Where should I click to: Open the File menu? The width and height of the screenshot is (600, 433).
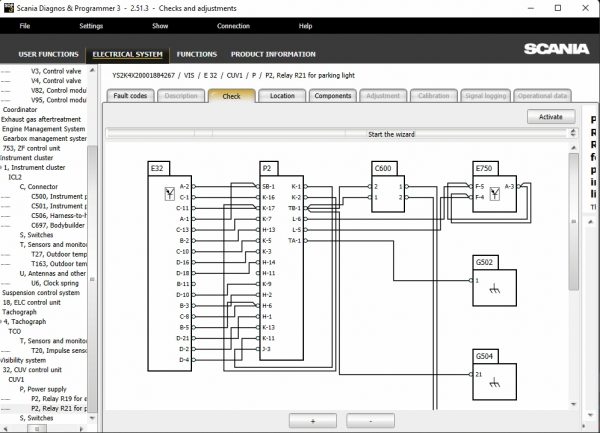tap(25, 25)
